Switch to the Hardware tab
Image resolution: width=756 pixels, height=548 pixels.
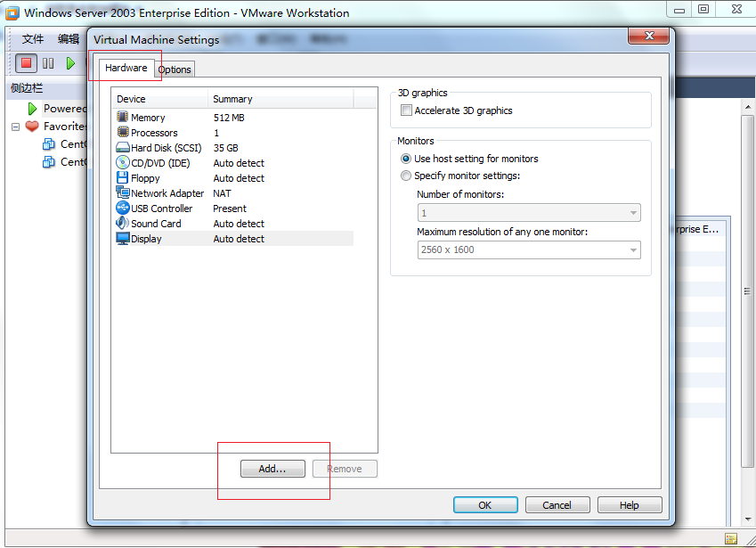tap(126, 68)
